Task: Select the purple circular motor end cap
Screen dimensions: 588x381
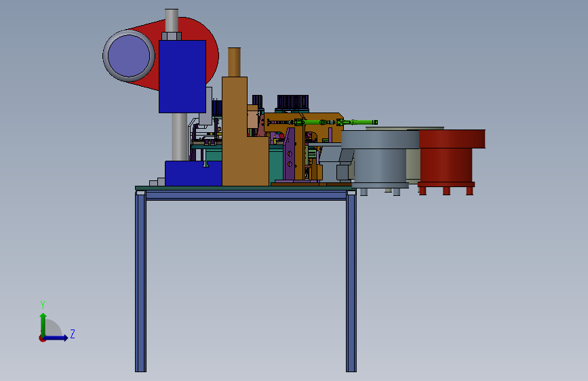Action: (129, 56)
